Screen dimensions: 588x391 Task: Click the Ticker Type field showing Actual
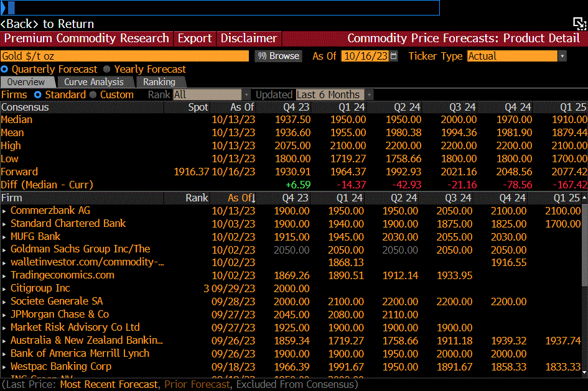(x=512, y=56)
